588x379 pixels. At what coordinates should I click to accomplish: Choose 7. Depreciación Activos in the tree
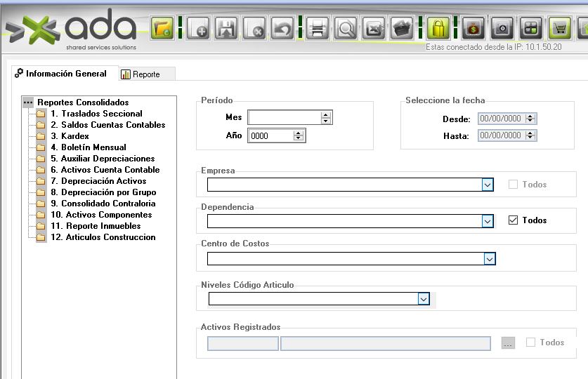(103, 181)
